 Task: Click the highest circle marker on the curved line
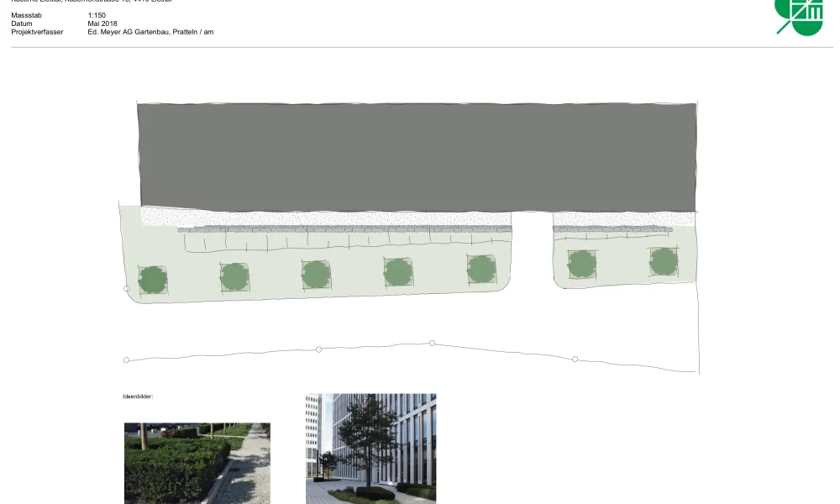(433, 343)
